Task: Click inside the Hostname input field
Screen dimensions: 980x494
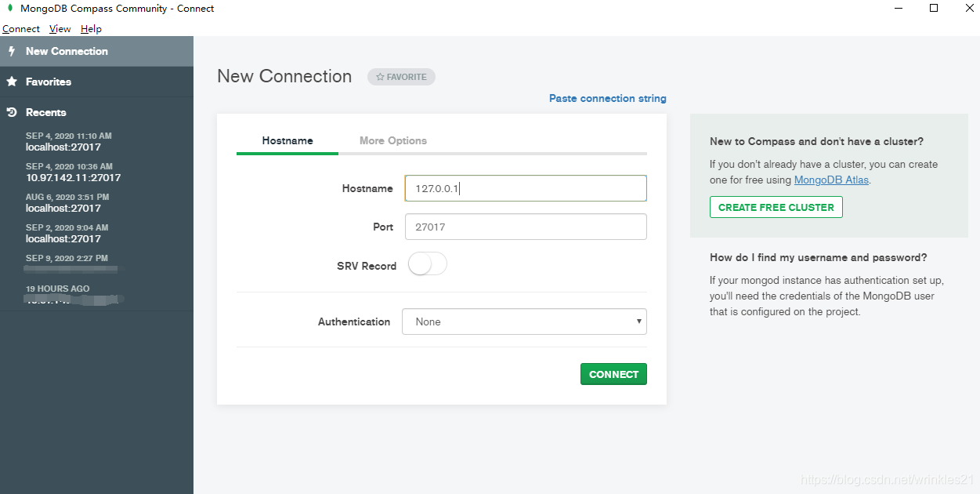Action: pyautogui.click(x=525, y=188)
